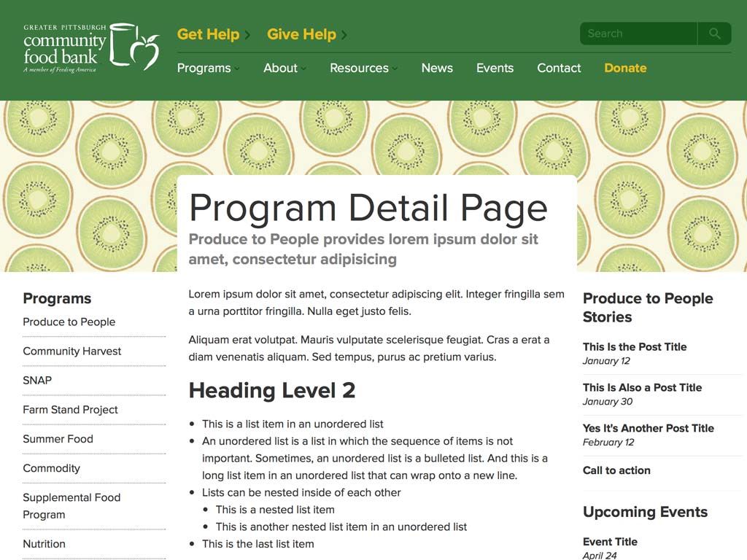Read "This Is the Post Title" story
This screenshot has height=560, width=747.
coord(635,347)
